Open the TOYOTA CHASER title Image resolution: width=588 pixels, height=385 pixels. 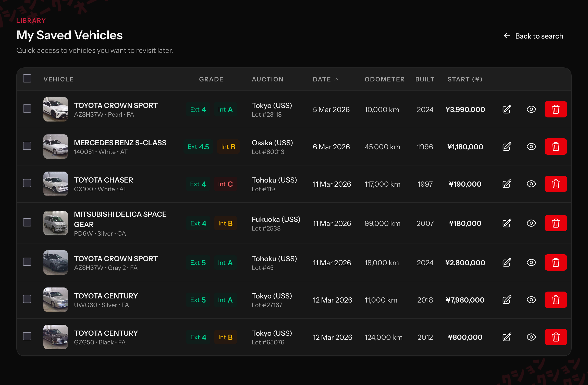pos(103,180)
